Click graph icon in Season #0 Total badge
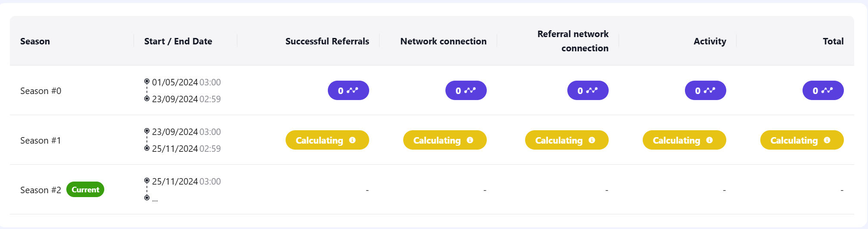Image resolution: width=868 pixels, height=229 pixels. click(828, 91)
